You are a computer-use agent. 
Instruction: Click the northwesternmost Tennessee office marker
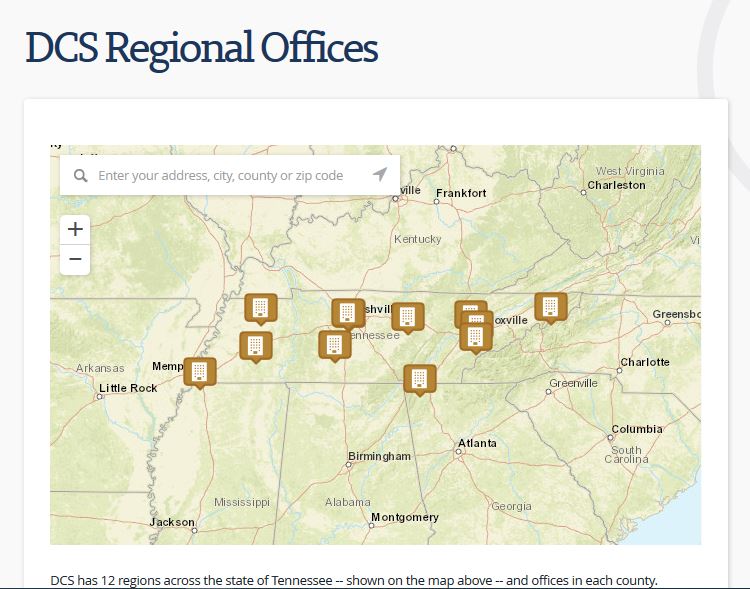[261, 308]
